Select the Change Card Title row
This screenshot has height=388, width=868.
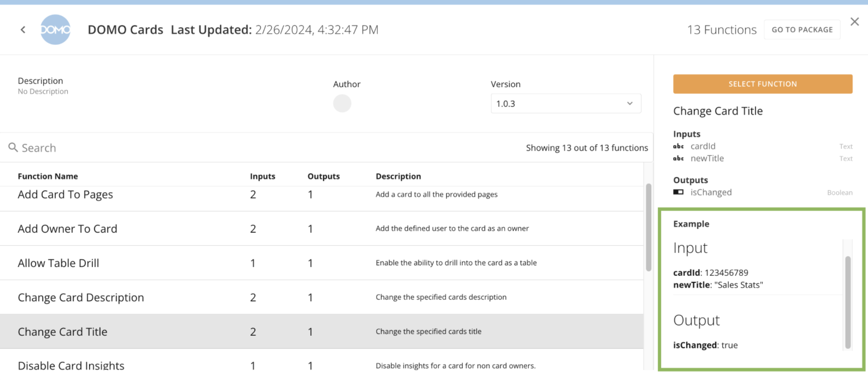click(322, 332)
